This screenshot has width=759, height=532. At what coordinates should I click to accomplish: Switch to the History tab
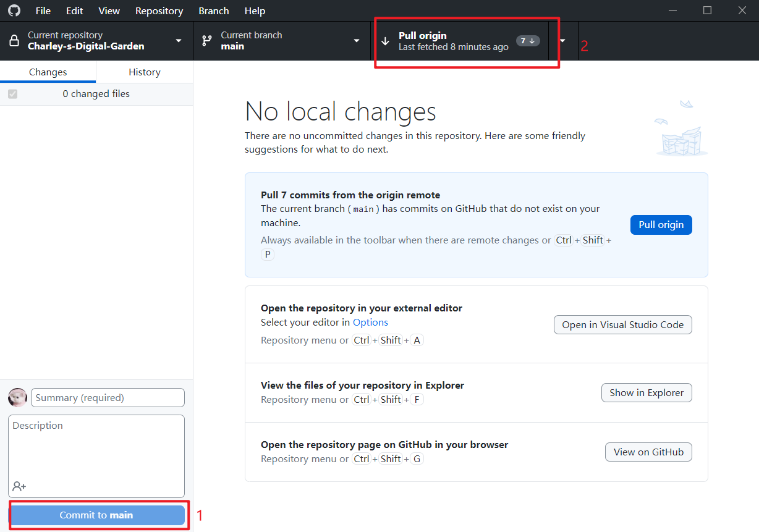click(x=144, y=72)
